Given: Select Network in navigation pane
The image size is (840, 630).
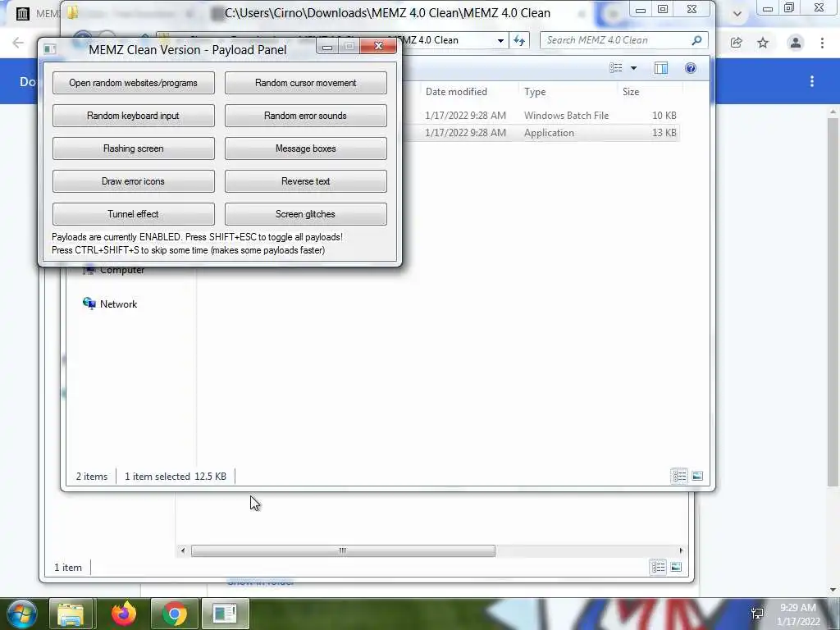Looking at the screenshot, I should 111,304.
